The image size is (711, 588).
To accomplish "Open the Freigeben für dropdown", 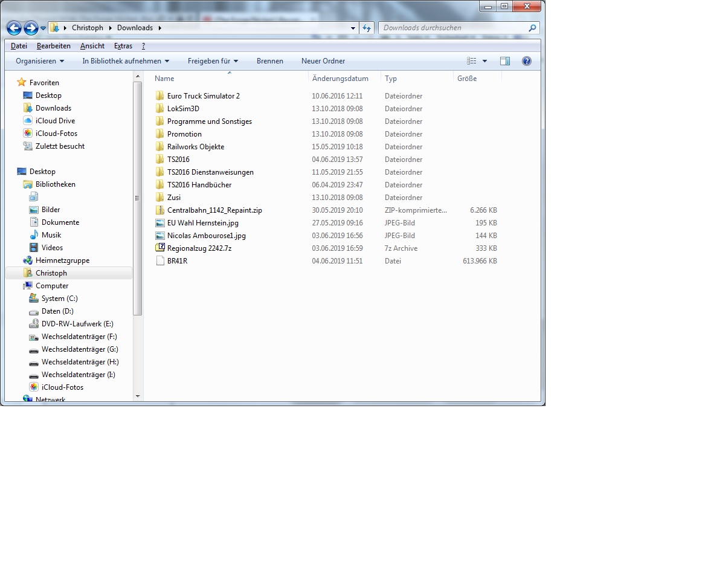I will click(x=213, y=61).
